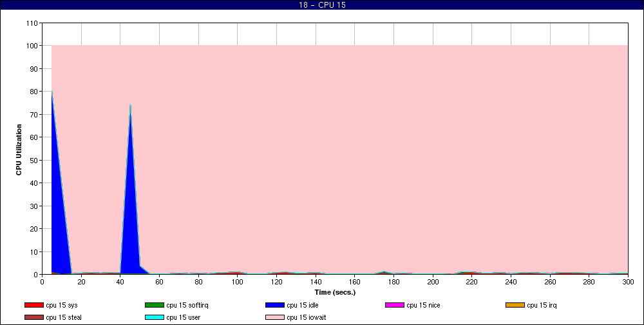Viewport: 644px width, 325px height.
Task: Click the y-axis tick label 50
Action: (x=35, y=161)
